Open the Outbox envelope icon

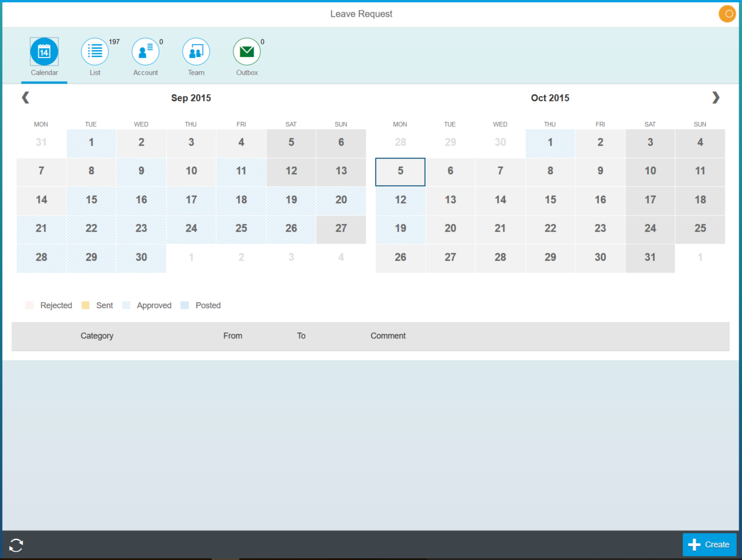(x=247, y=52)
